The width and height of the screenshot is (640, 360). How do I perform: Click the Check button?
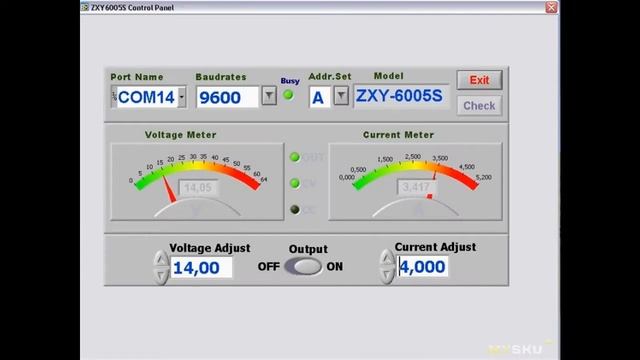point(479,106)
